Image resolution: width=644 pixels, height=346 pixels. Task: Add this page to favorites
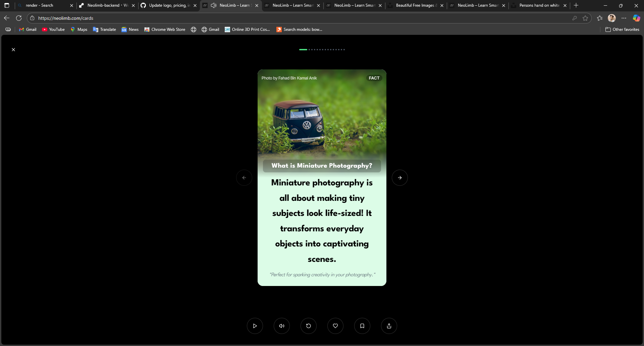585,18
